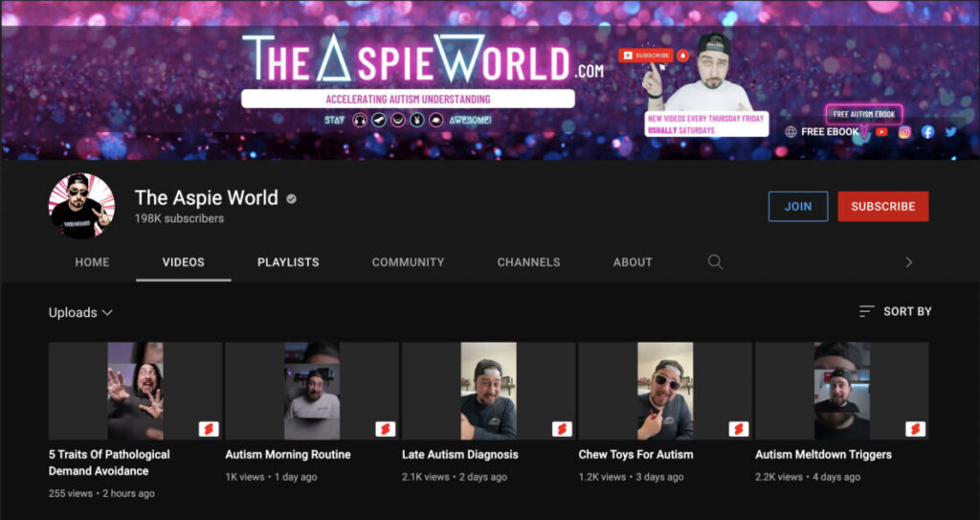Click the globe icon beside Free Ebook
980x520 pixels.
coord(791,132)
